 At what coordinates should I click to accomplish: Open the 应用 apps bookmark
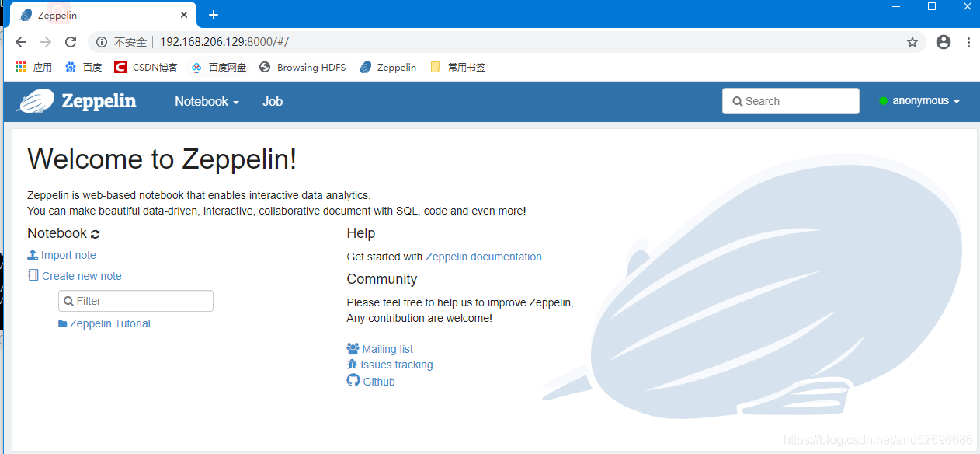tap(33, 67)
